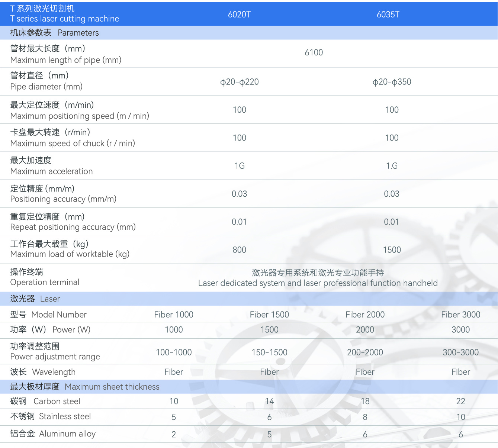Select the Fiber 1000 model label

pos(173,315)
